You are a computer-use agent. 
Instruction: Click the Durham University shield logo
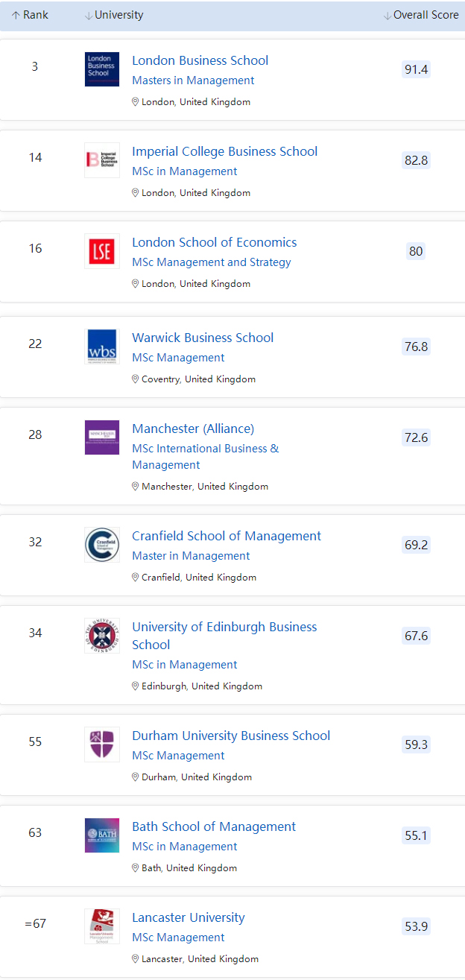click(x=101, y=745)
